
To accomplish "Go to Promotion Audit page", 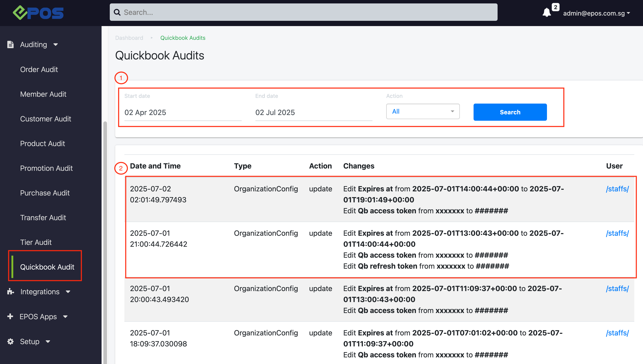I will coord(46,168).
